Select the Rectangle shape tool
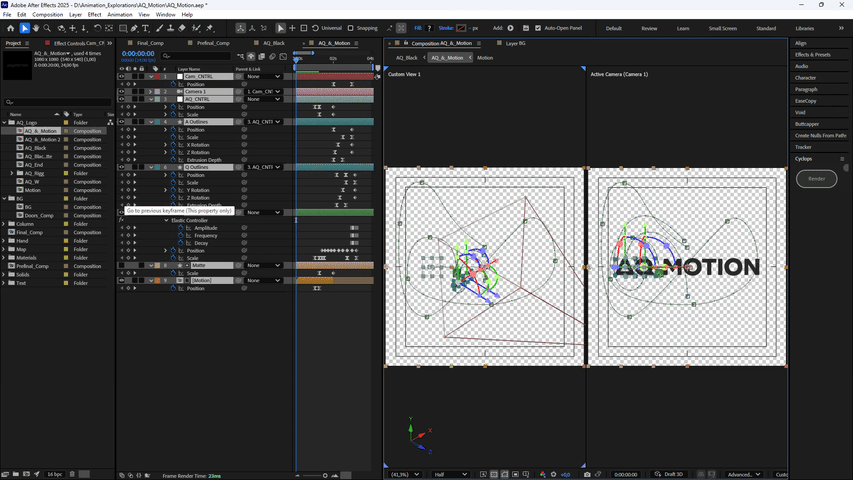Image resolution: width=853 pixels, height=480 pixels. pyautogui.click(x=123, y=28)
